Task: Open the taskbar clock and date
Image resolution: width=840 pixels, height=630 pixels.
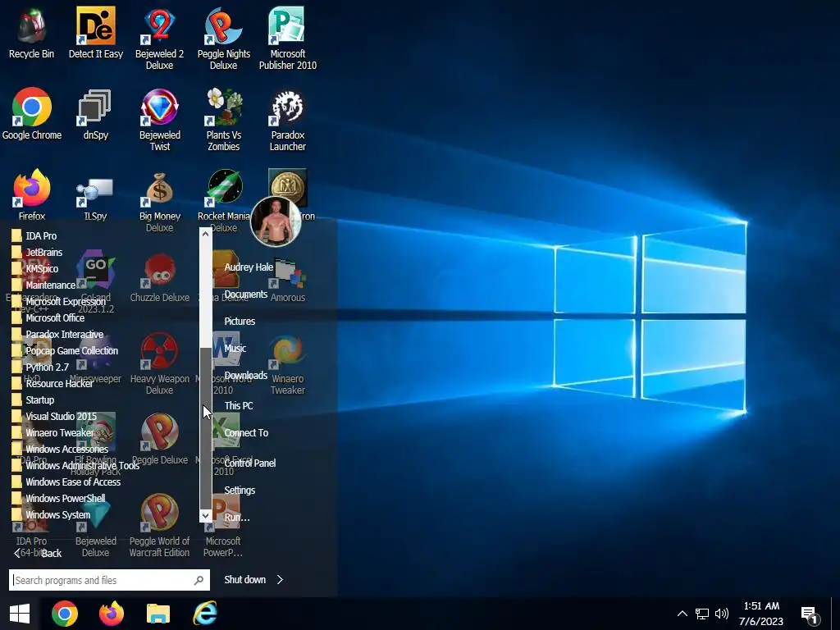Action: coord(761,614)
